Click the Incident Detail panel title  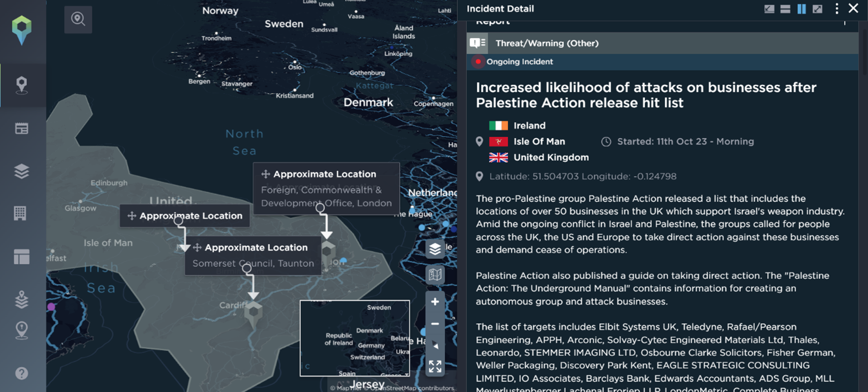[500, 9]
